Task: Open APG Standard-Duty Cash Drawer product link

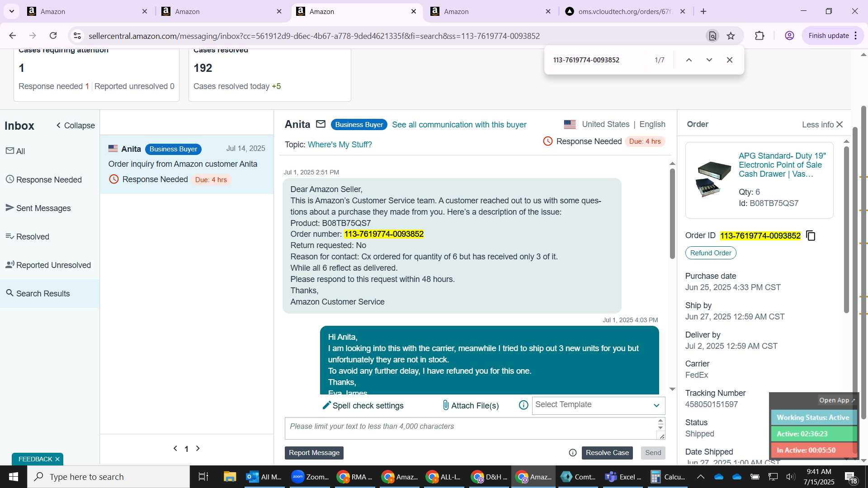Action: click(782, 165)
